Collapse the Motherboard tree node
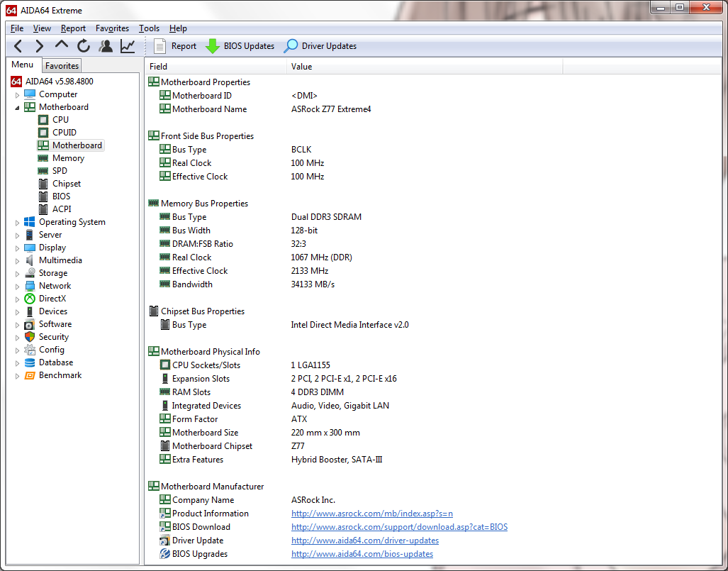The image size is (728, 571). [x=17, y=107]
